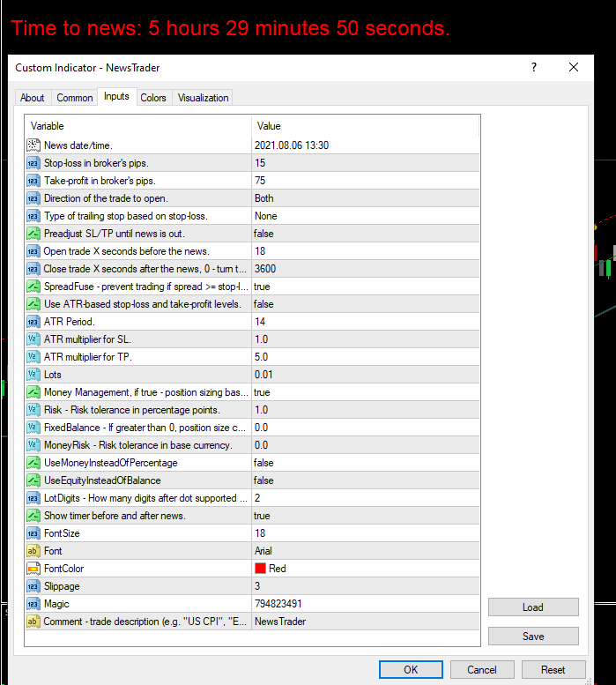
Task: Click the string icon next to Font
Action: 33,551
